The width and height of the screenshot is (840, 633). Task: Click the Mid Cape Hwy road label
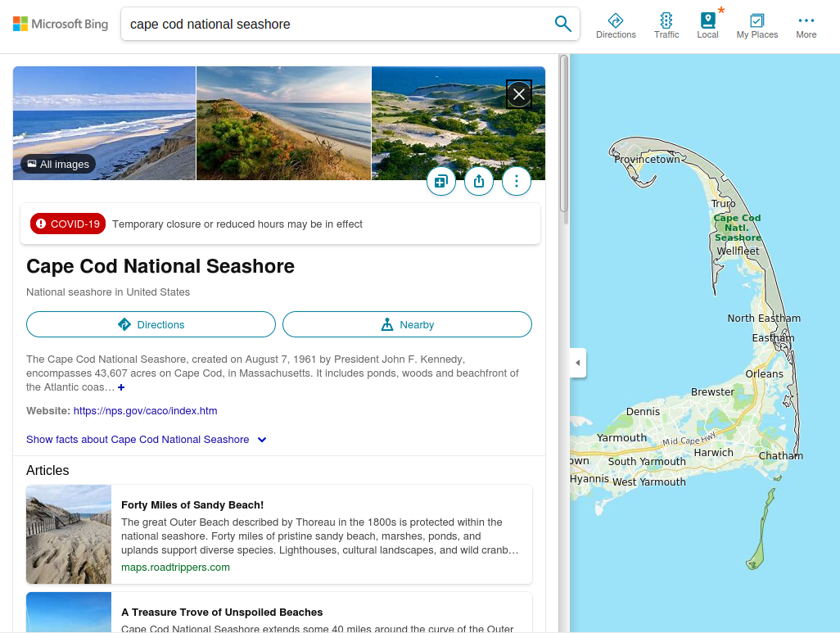[x=689, y=439]
